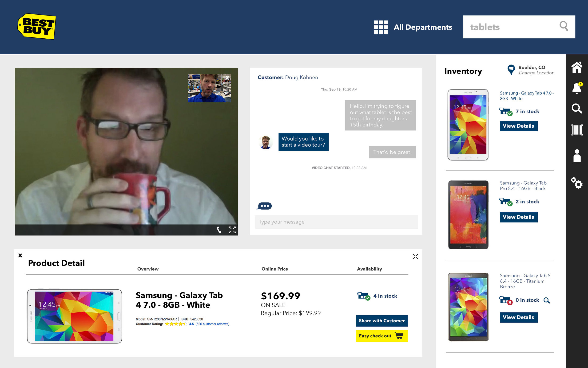The width and height of the screenshot is (588, 368).
Task: Click the typing indicator chat bubble
Action: pyautogui.click(x=264, y=206)
